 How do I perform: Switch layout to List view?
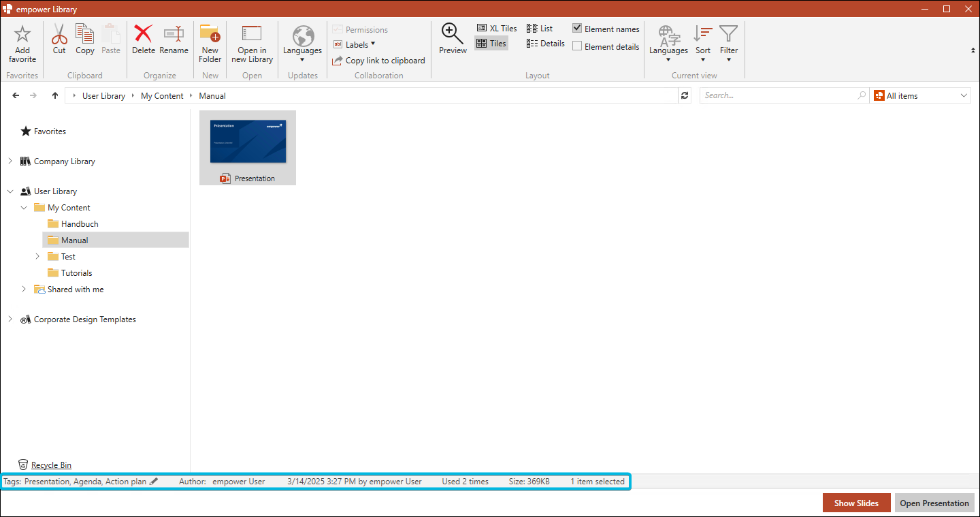(540, 29)
